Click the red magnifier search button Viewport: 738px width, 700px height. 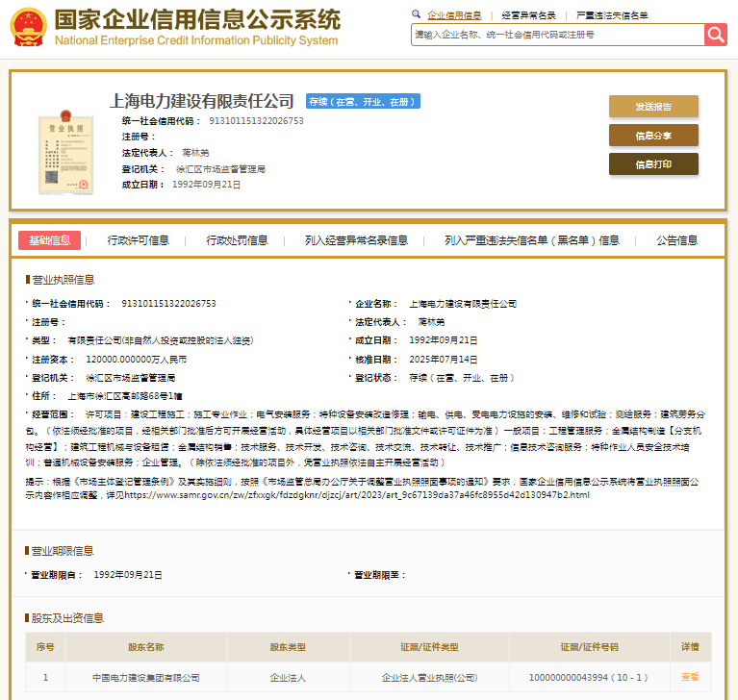click(x=715, y=35)
